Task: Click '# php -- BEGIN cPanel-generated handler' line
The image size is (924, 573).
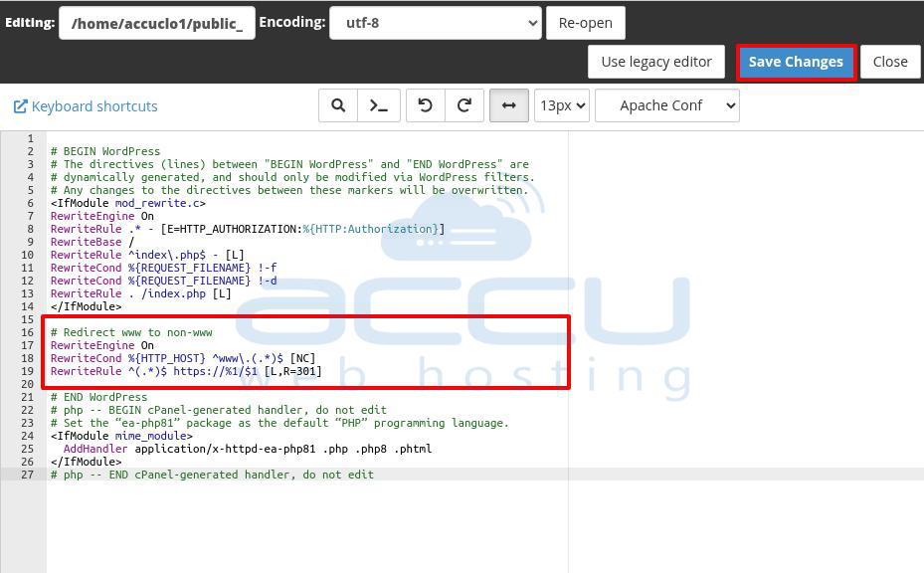Action: [x=219, y=410]
